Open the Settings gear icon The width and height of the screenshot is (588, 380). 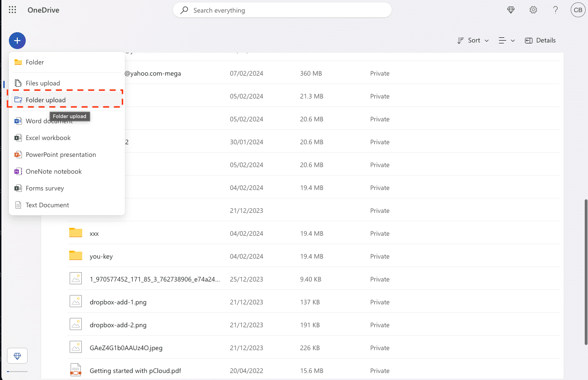pos(533,10)
